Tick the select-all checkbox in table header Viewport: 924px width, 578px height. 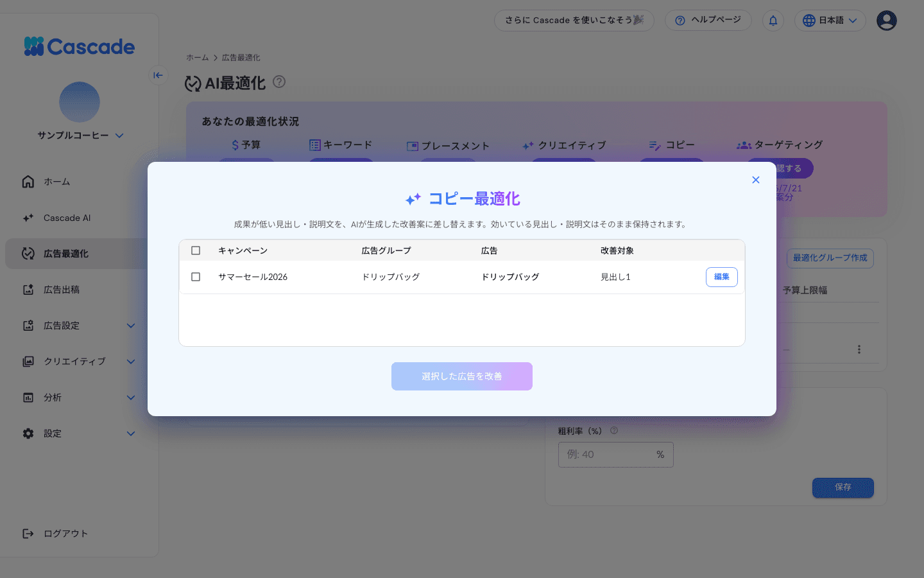click(x=196, y=250)
